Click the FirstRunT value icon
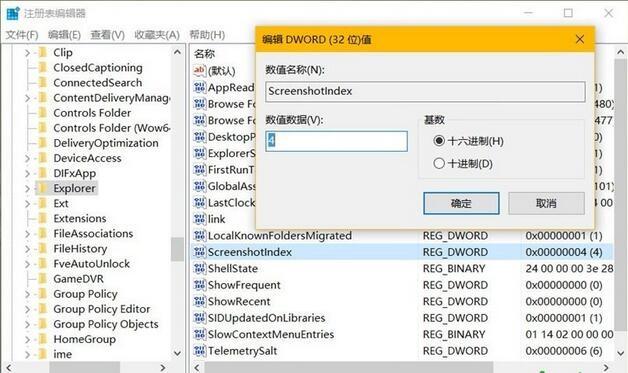 point(199,169)
